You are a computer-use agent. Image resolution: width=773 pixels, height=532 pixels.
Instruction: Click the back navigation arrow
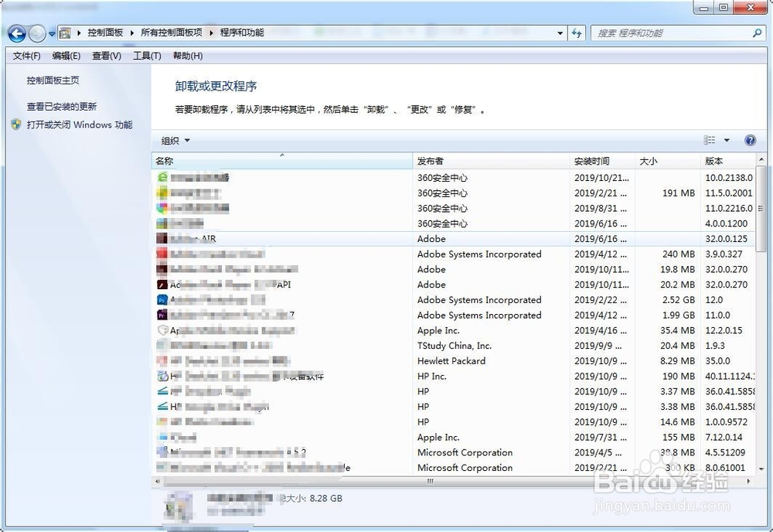(x=16, y=33)
